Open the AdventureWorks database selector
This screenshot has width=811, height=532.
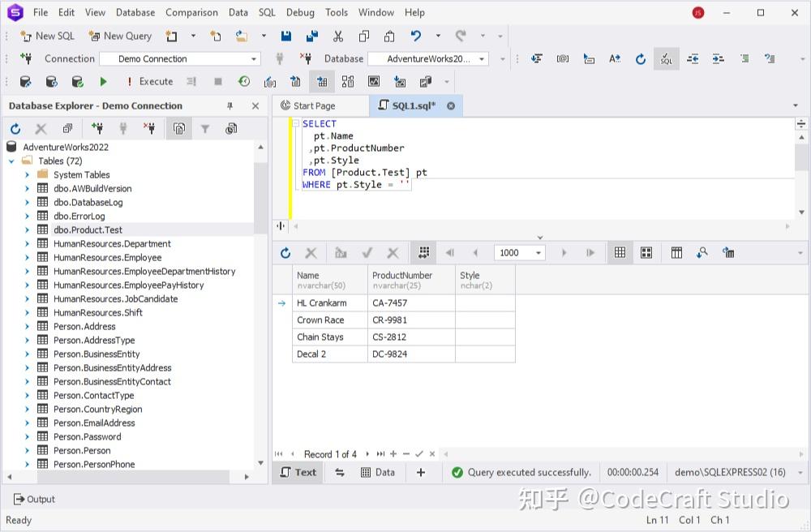click(x=483, y=58)
